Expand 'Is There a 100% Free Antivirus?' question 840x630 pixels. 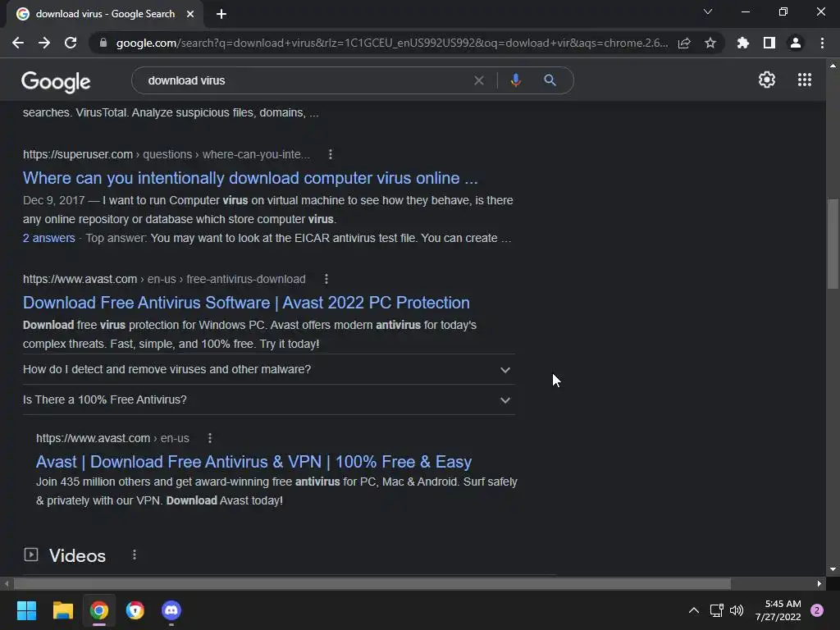(x=269, y=399)
